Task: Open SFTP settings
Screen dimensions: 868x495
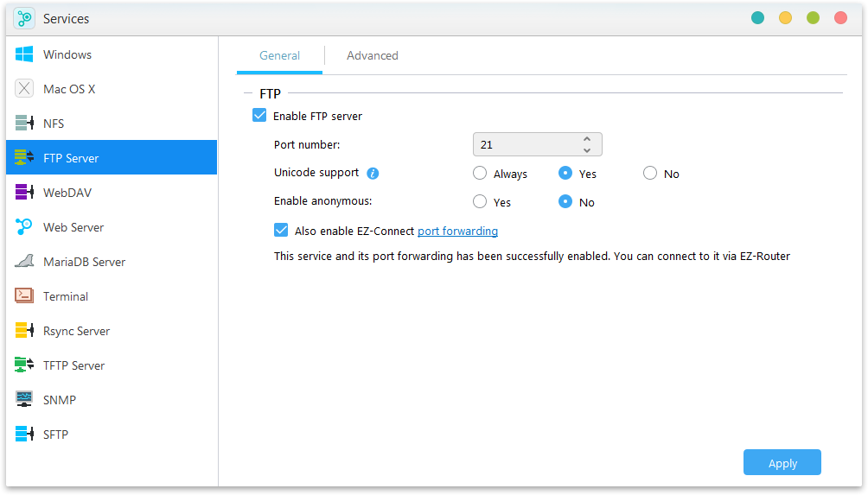Action: [x=112, y=435]
